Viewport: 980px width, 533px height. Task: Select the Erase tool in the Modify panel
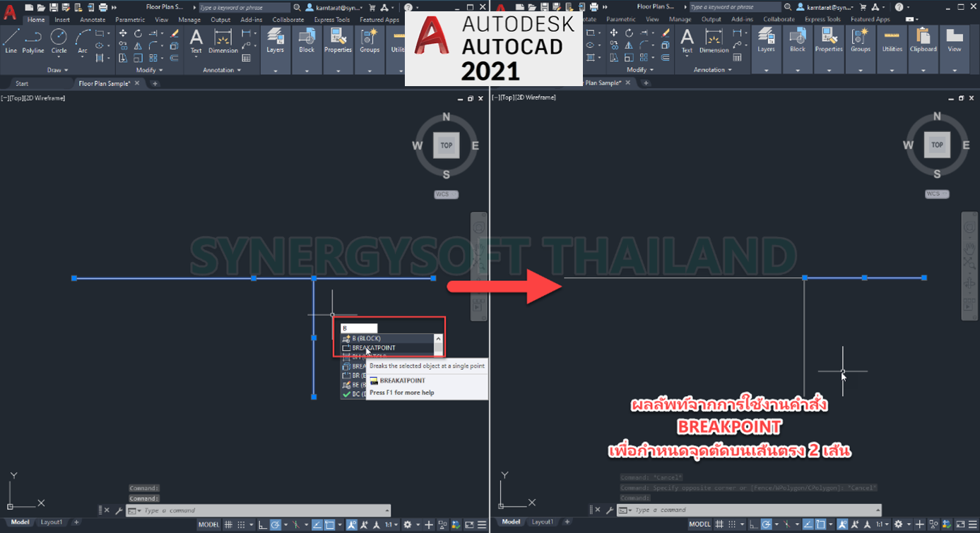click(174, 33)
